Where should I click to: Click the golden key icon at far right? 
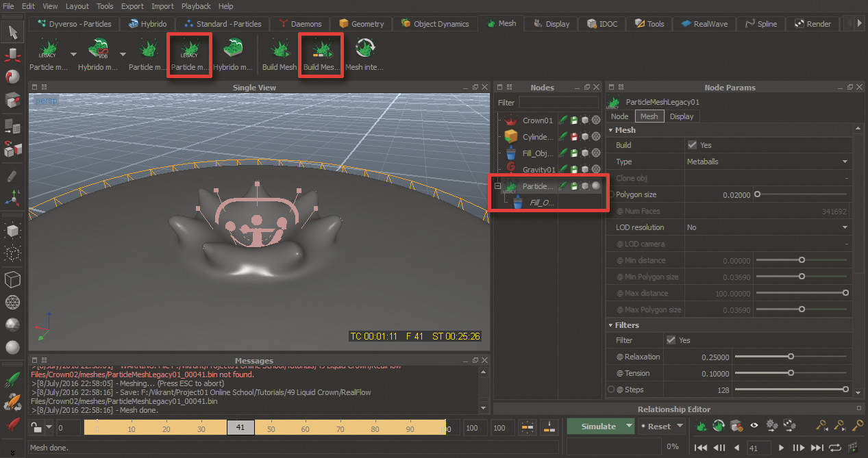(856, 426)
